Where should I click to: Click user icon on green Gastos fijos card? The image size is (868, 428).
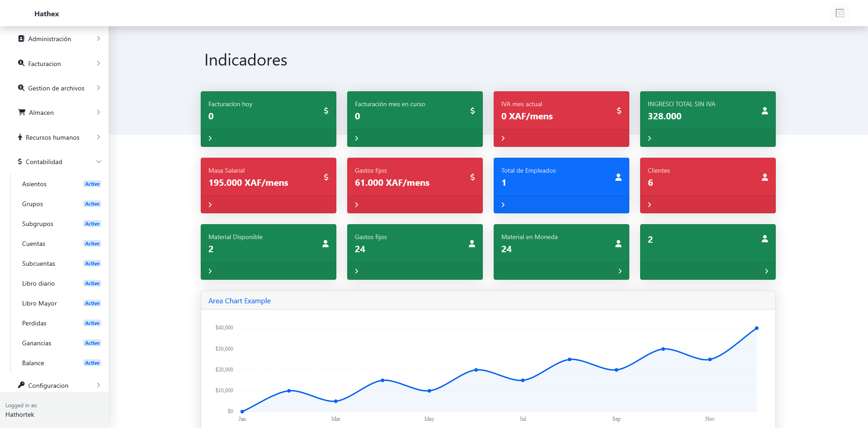pyautogui.click(x=472, y=244)
